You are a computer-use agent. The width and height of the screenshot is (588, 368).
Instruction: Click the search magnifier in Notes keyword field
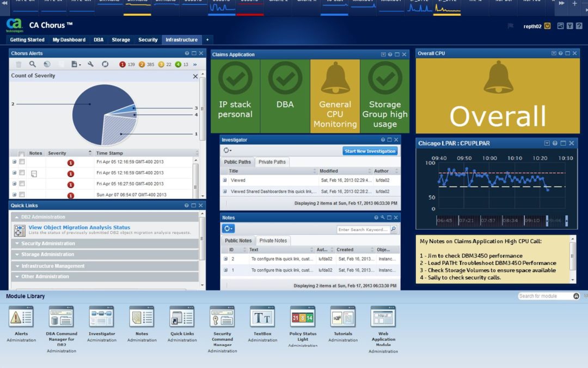pyautogui.click(x=394, y=229)
